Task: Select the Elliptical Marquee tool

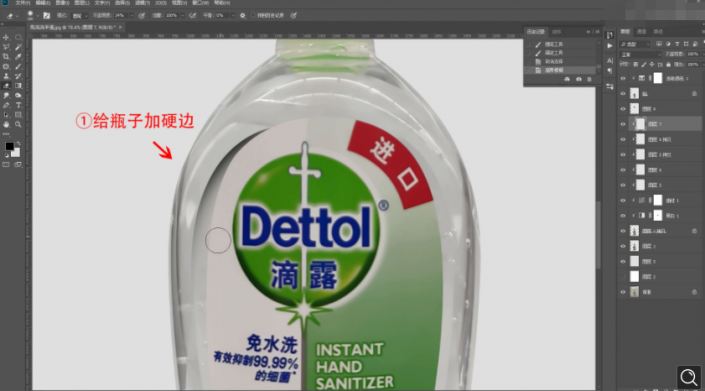Action: pos(18,37)
